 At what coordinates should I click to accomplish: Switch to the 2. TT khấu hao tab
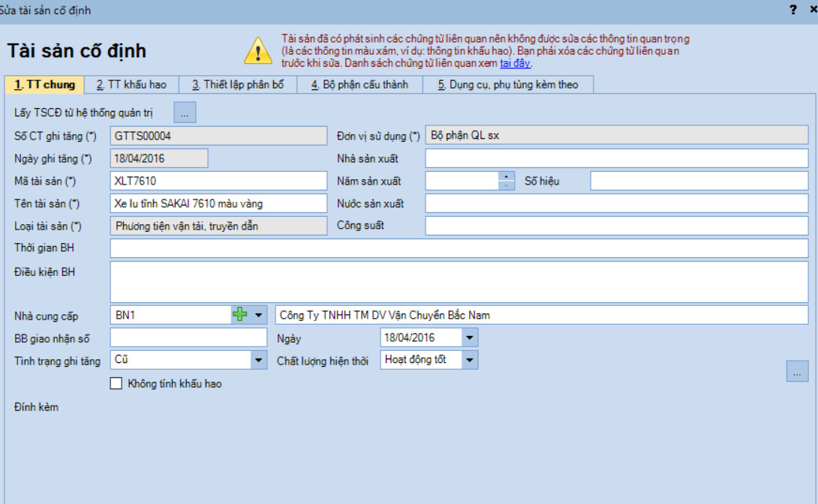(131, 85)
